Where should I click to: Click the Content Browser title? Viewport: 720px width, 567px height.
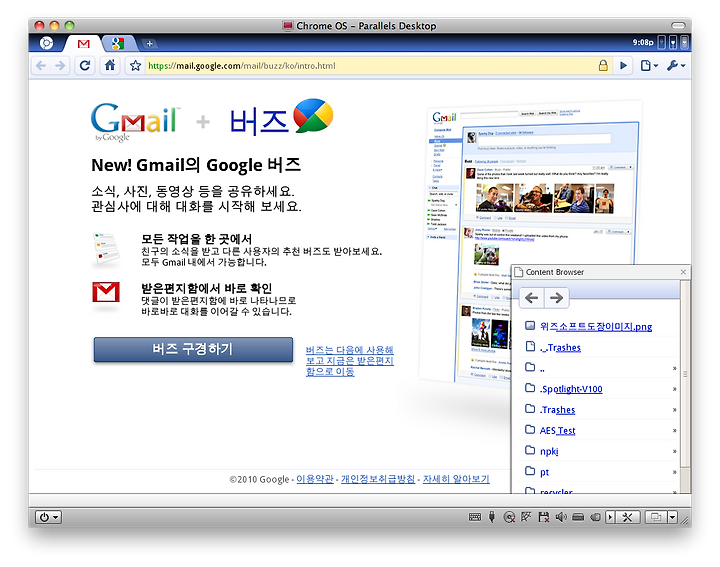pos(555,272)
